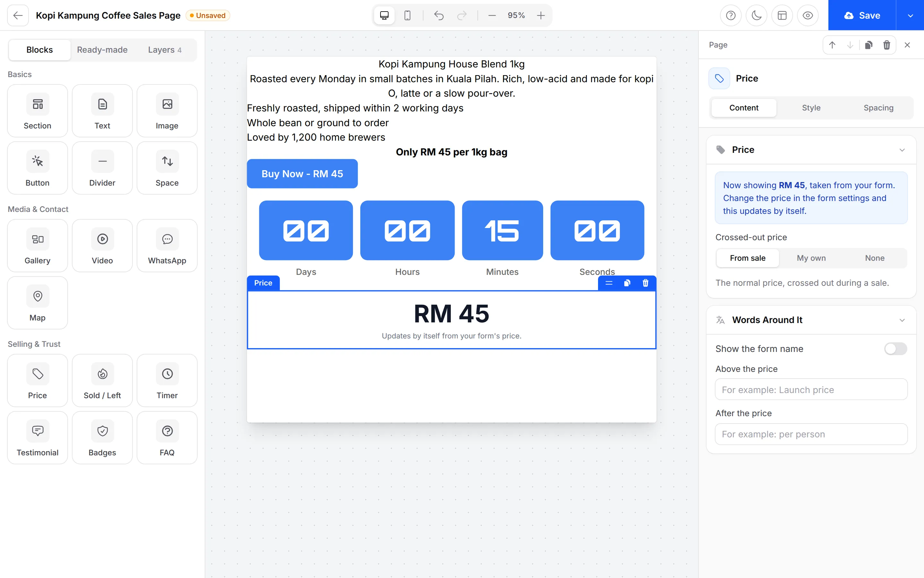This screenshot has height=578, width=924.
Task: Add a Video block
Action: pos(102,246)
